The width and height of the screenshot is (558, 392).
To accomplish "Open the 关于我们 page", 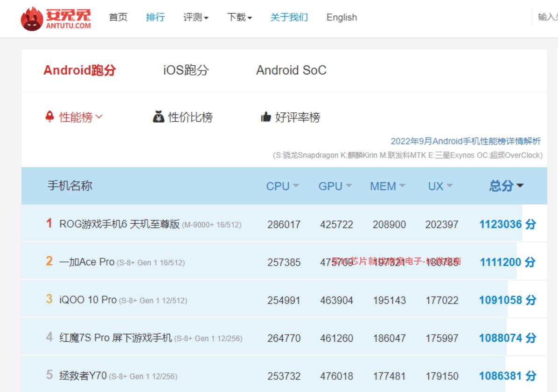I will 289,17.
